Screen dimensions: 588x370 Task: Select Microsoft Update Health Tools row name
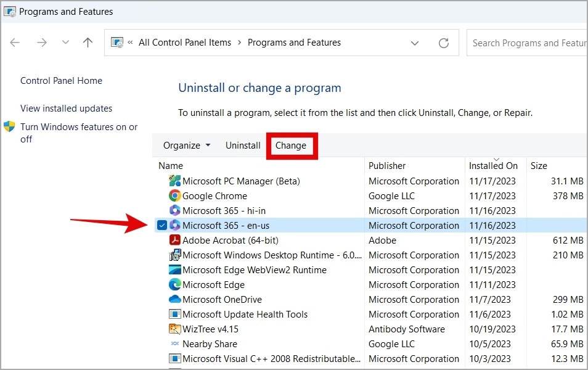(x=245, y=314)
